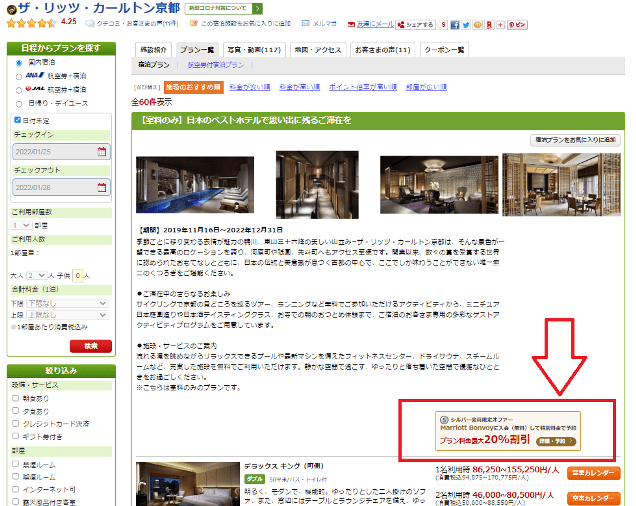Image resolution: width=636 pixels, height=506 pixels.
Task: Sort by room size link
Action: [x=426, y=87]
